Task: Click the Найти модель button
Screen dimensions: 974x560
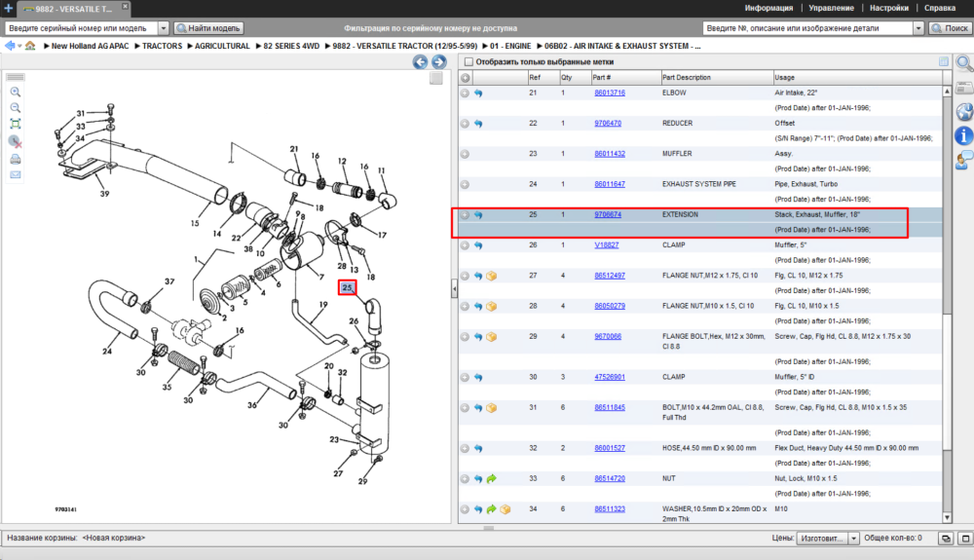Action: point(208,28)
